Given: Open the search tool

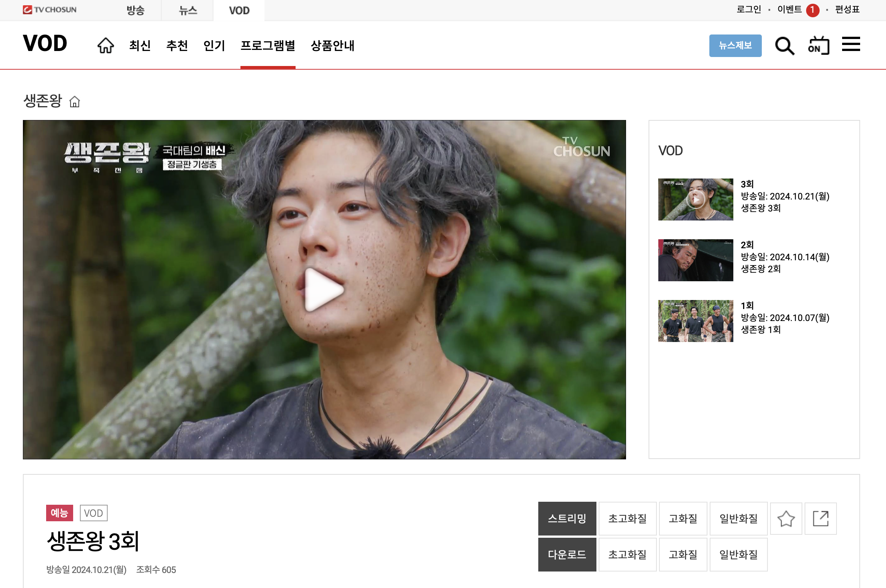Looking at the screenshot, I should tap(785, 45).
